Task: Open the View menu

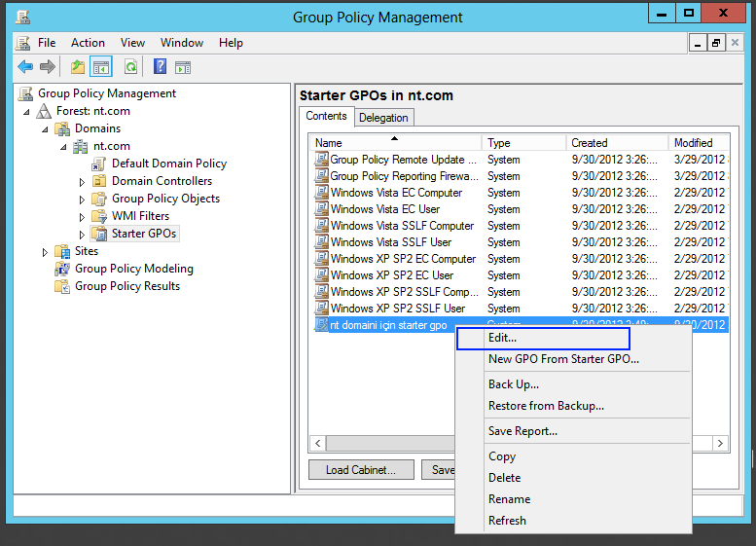Action: pos(132,43)
